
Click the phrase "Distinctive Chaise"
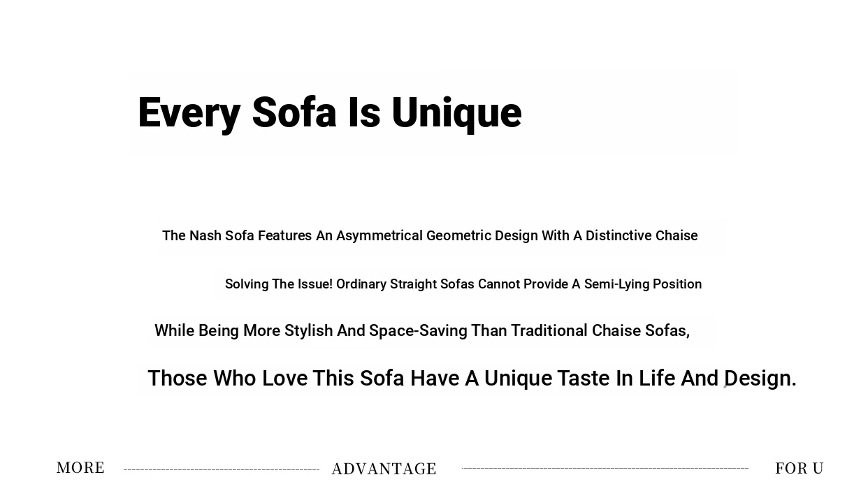pos(642,236)
